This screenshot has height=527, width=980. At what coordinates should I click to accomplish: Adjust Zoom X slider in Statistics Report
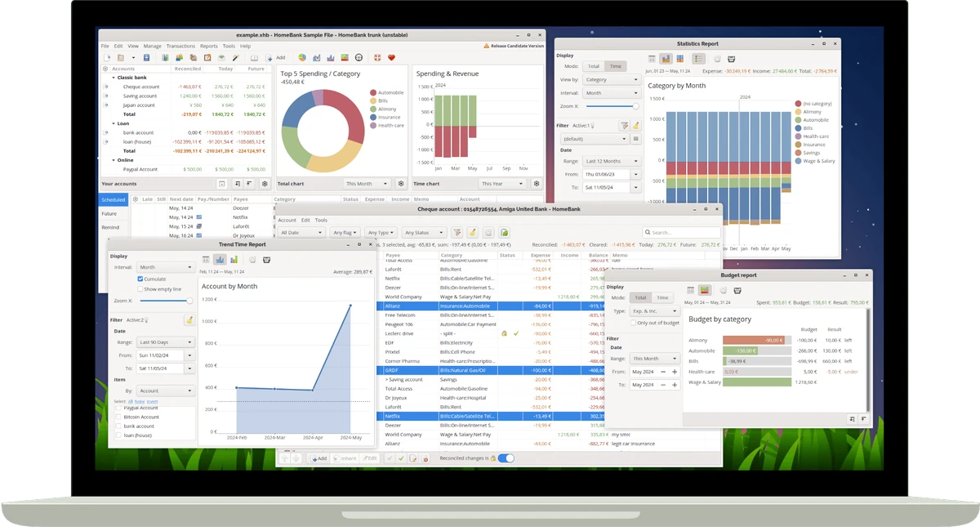click(x=612, y=106)
